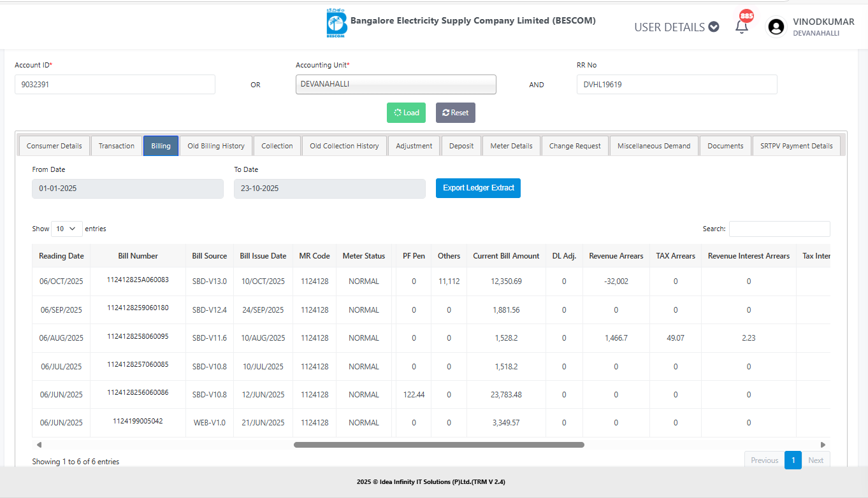Screen dimensions: 868x498
Task: Switch to the Consumer Details tab
Action: click(x=54, y=146)
